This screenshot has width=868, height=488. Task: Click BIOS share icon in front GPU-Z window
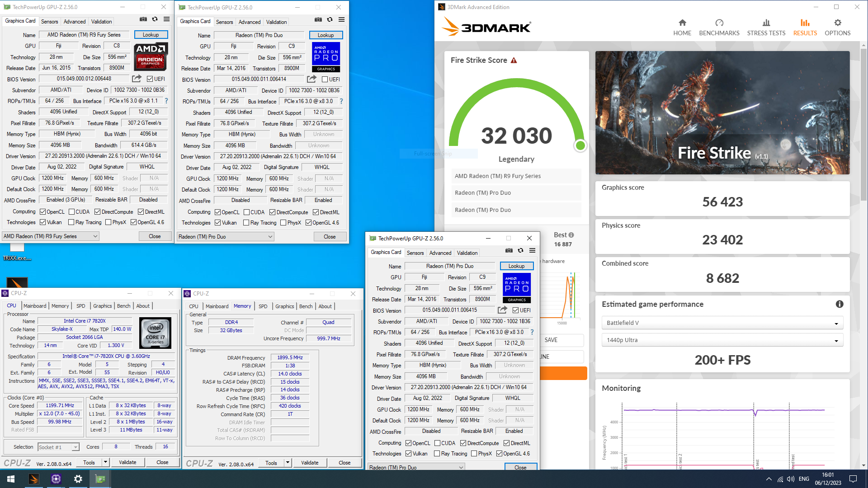(x=502, y=310)
